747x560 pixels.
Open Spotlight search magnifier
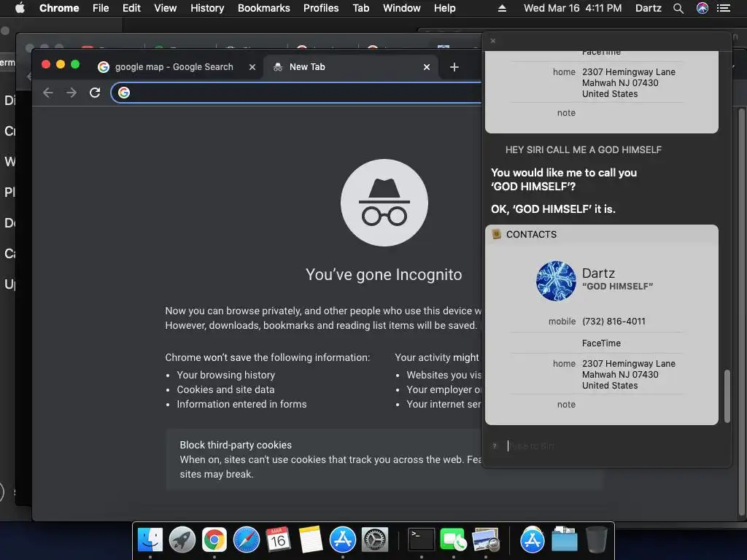678,8
